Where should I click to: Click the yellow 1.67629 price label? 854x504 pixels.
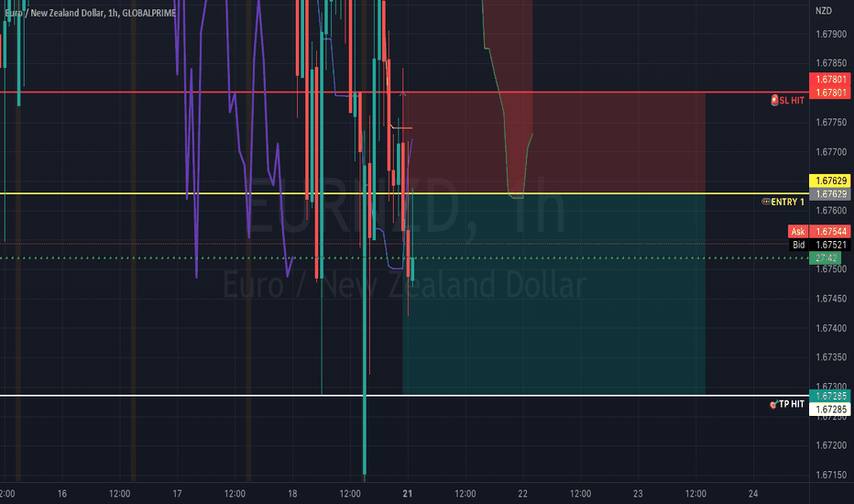(x=830, y=181)
